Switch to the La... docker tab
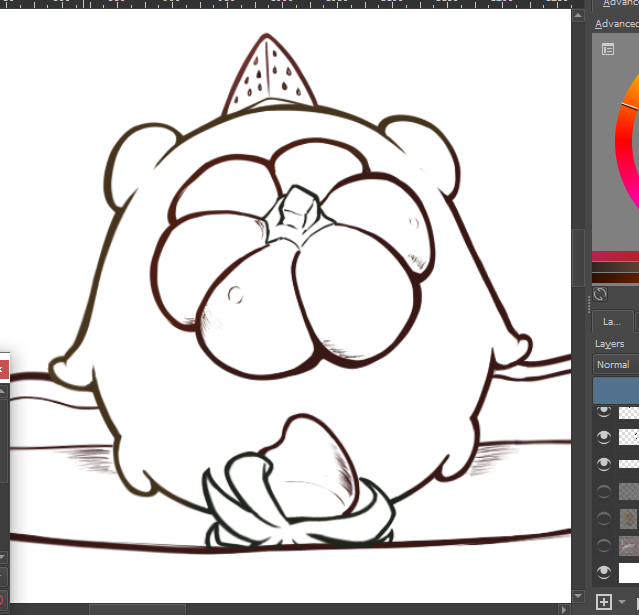The image size is (639, 615). point(612,322)
